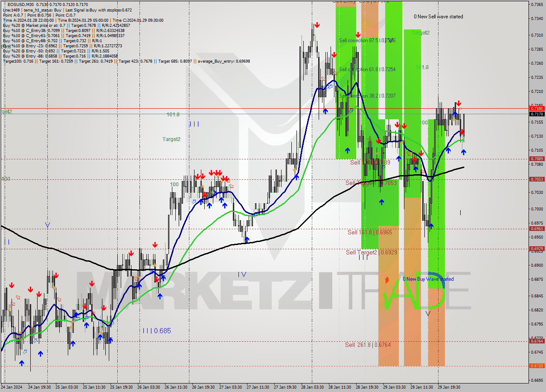The height and width of the screenshot is (392, 546).
Task: Click the '25 Jan 11:30' time axis label
Action: (x=94, y=387)
